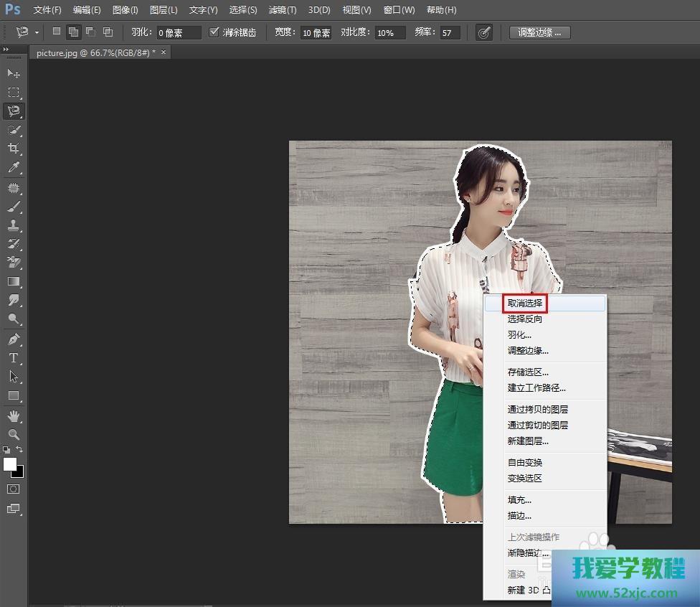Open the 图层(L) menu
The image size is (700, 607).
tap(164, 10)
